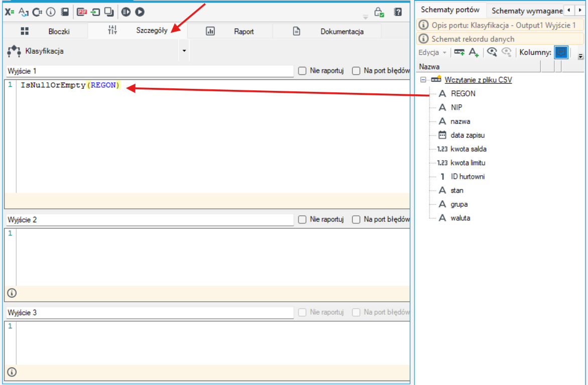Screen dimensions: 588x385
Task: Select the 'Schematy portów' tab
Action: 451,10
